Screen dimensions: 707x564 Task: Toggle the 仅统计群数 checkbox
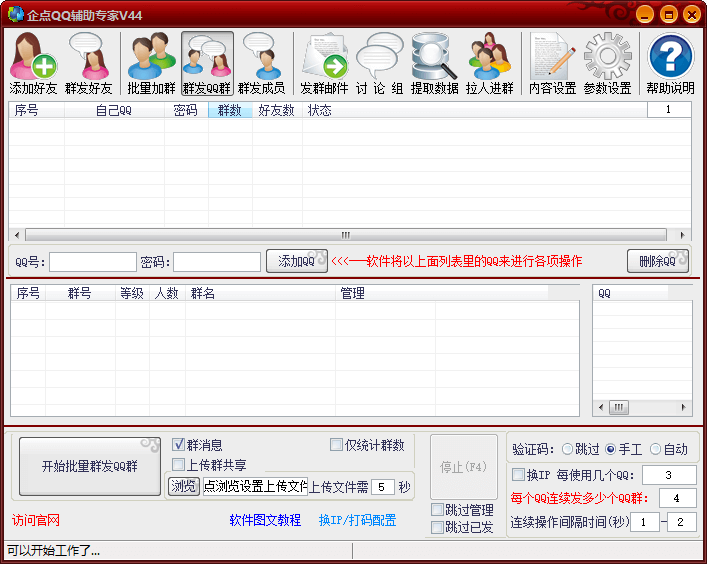[x=336, y=445]
